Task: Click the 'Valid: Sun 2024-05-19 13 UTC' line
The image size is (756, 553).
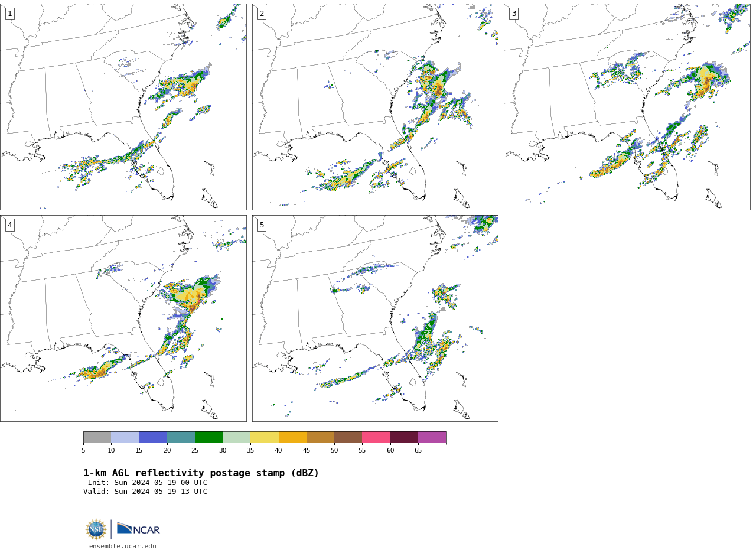Action: coord(145,492)
